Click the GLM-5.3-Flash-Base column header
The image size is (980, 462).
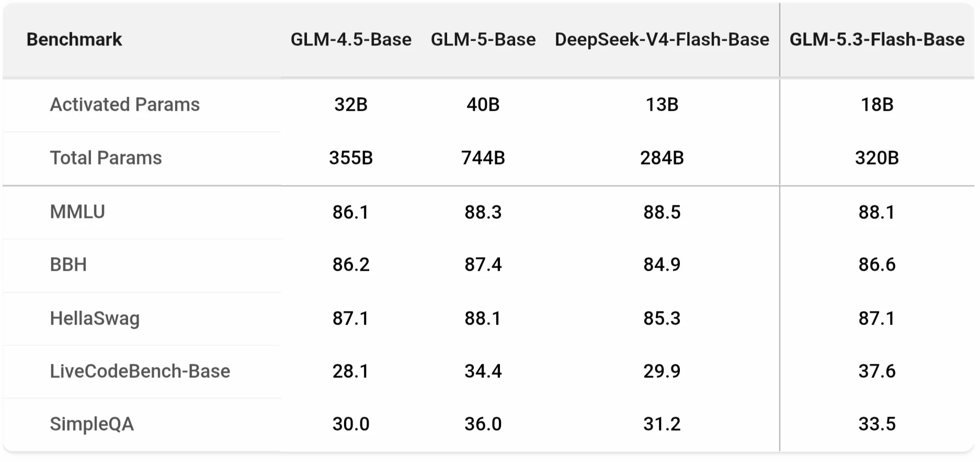[877, 40]
